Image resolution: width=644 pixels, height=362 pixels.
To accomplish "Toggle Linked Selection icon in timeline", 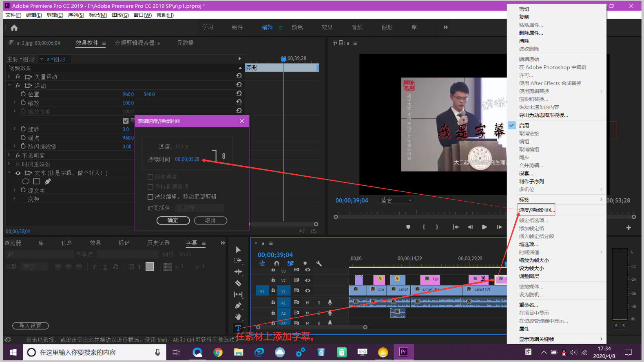I will 290,264.
